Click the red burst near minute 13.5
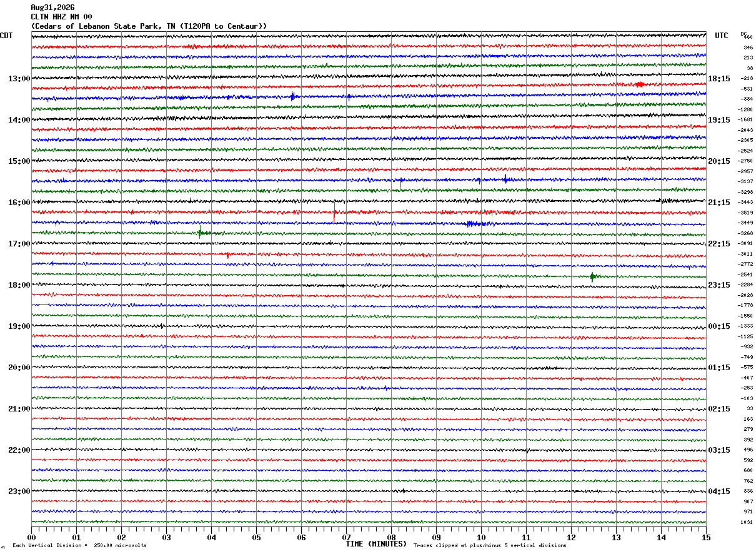Image resolution: width=756 pixels, height=554 pixels. click(x=639, y=84)
